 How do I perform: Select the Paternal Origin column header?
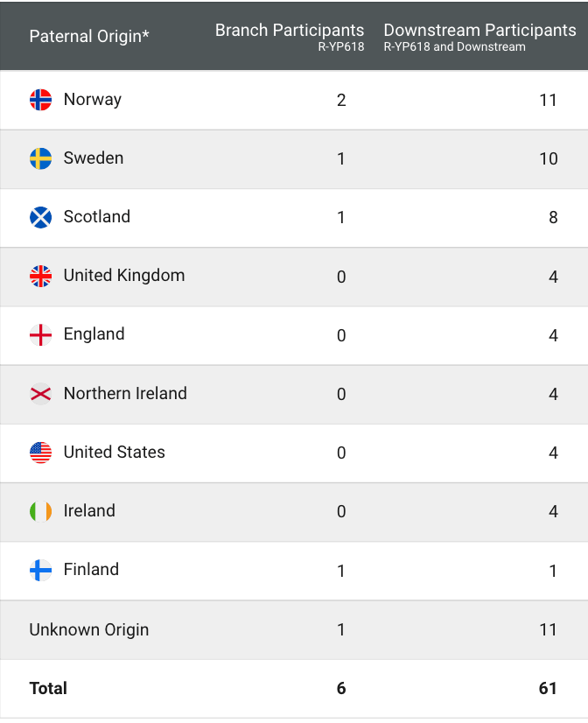pyautogui.click(x=89, y=36)
